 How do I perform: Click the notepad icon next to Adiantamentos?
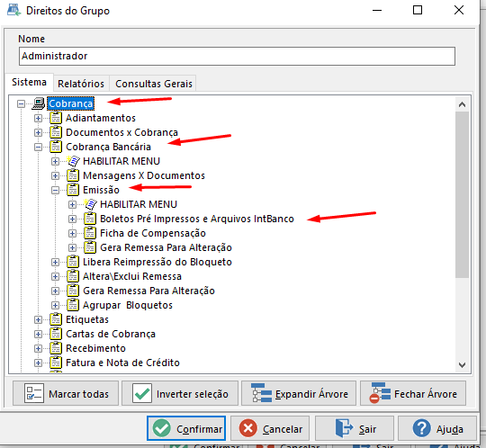coord(56,118)
